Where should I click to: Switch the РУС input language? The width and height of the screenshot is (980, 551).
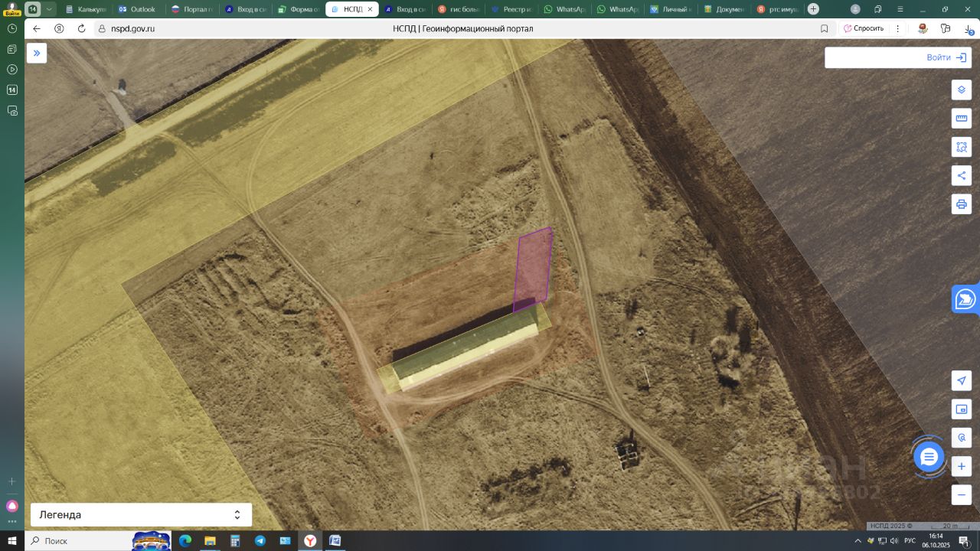coord(910,541)
